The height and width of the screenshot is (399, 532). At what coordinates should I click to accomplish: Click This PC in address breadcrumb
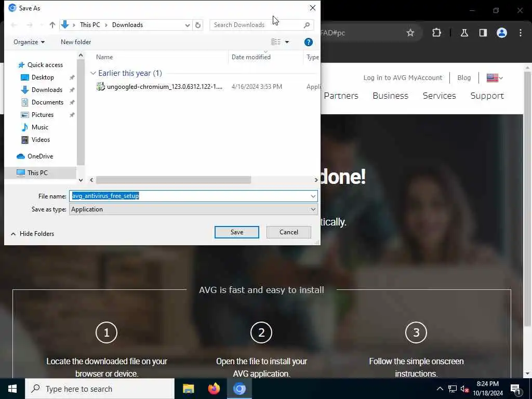[x=90, y=25]
